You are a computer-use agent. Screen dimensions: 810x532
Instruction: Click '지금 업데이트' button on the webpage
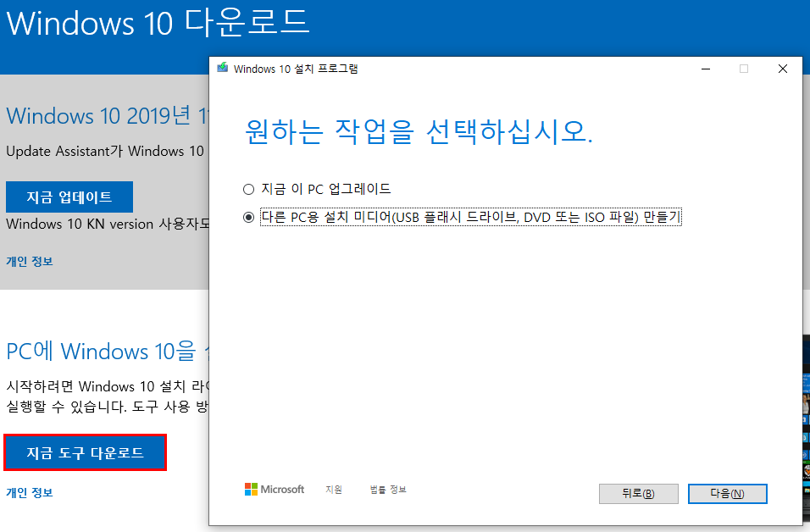pos(69,197)
